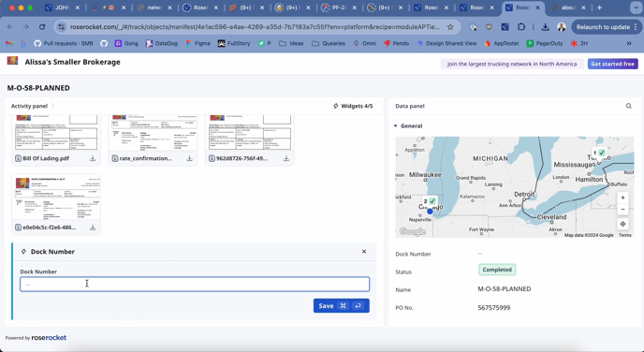The height and width of the screenshot is (352, 644).
Task: Save the Dock Number entry
Action: click(342, 305)
